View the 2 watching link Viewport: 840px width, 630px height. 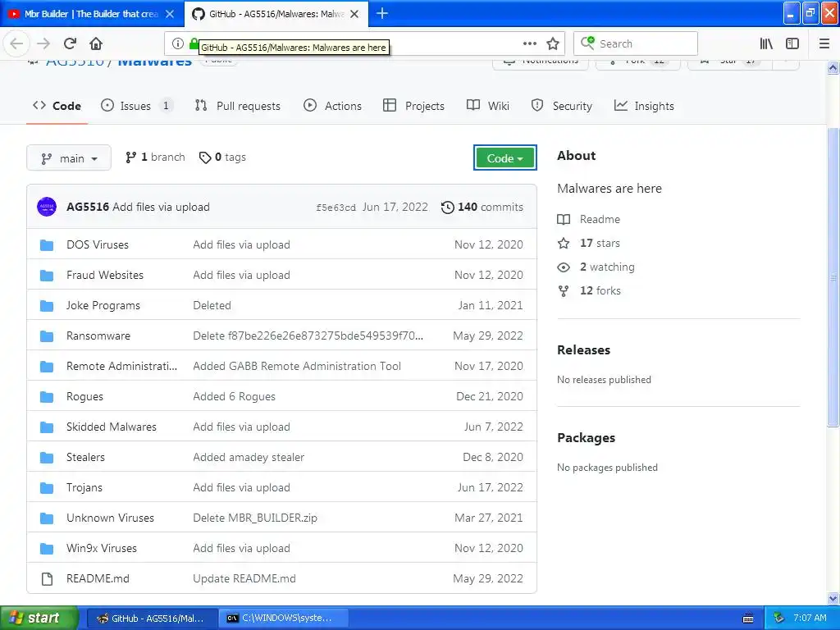(x=596, y=267)
